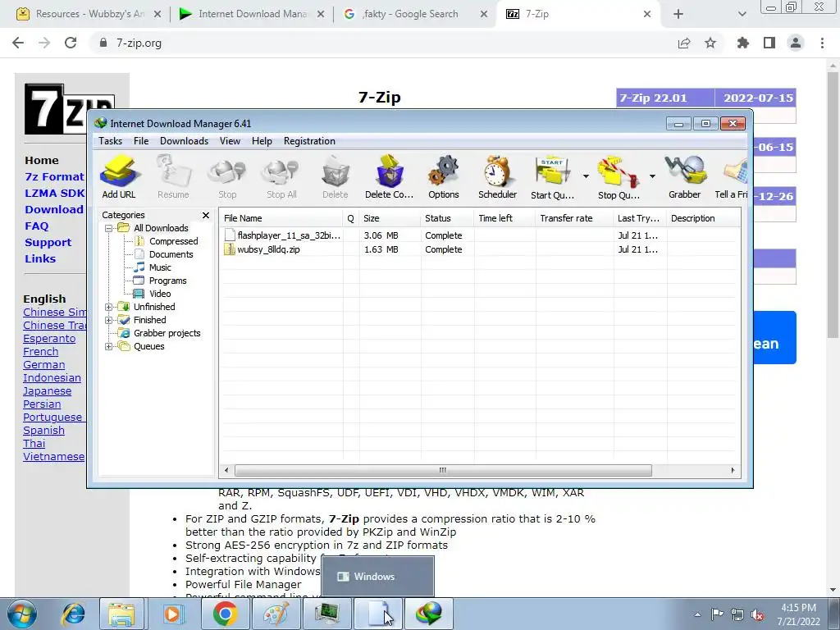
Task: Switch to the Internet Download Manager browser tab
Action: [252, 14]
